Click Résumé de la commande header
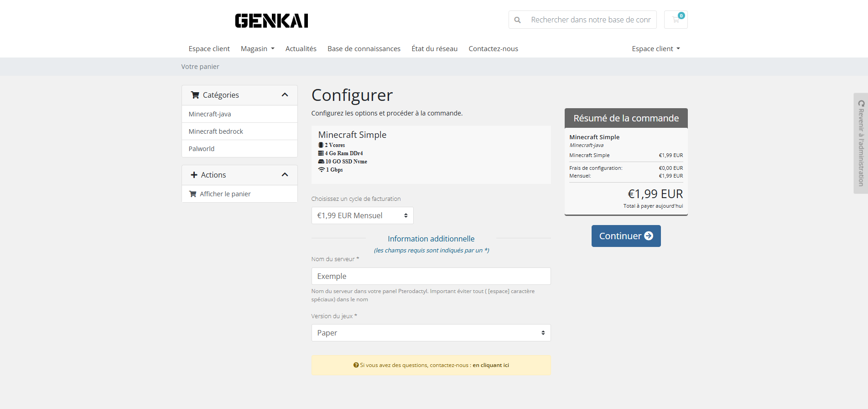The height and width of the screenshot is (409, 868). coord(626,118)
